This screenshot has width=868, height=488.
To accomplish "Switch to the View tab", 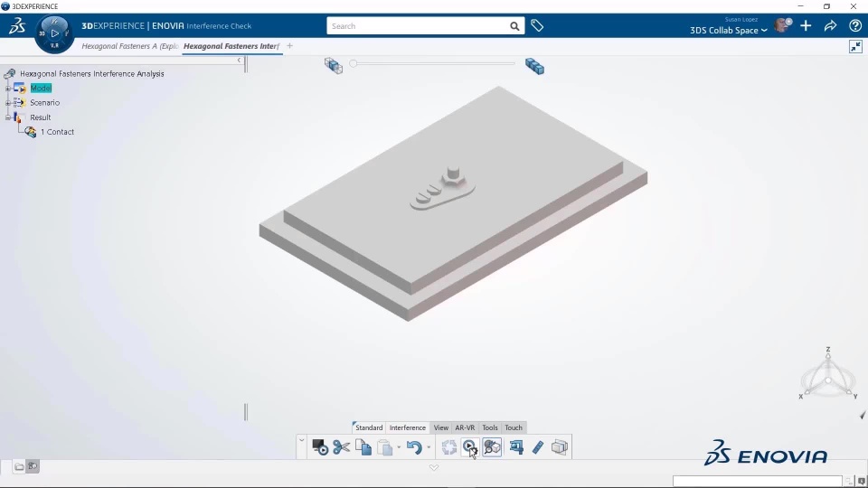I will (440, 427).
